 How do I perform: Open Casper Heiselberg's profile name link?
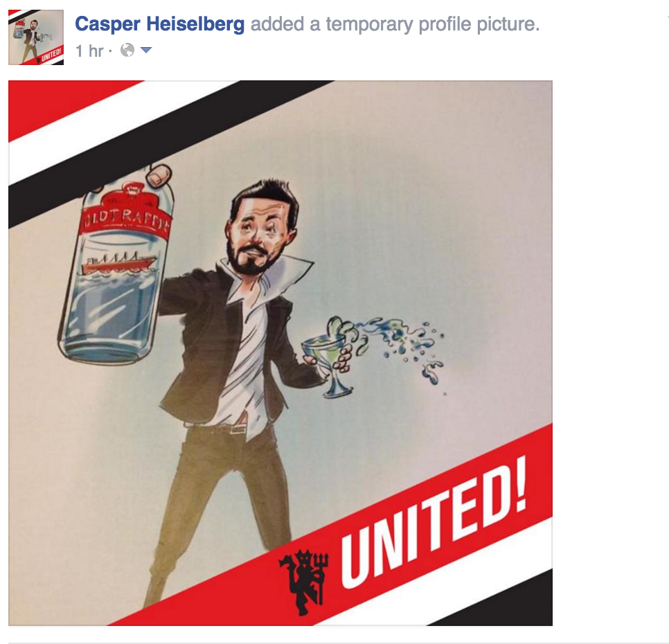(159, 24)
